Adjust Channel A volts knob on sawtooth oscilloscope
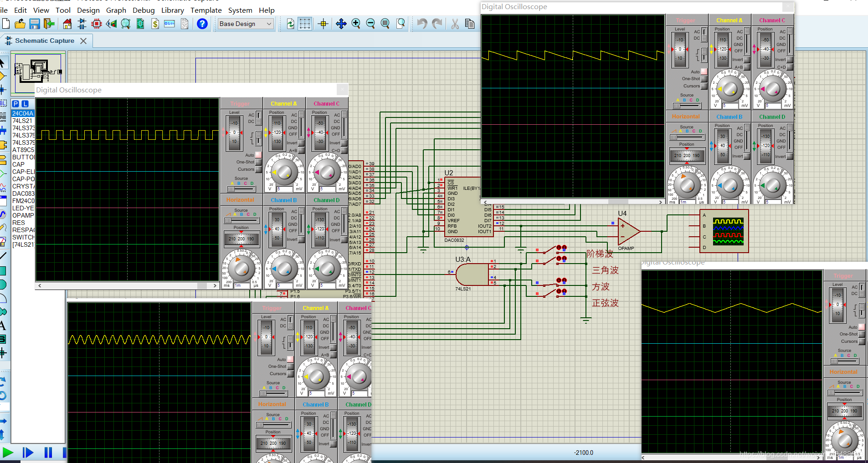Viewport: 868px width, 463px height. click(729, 89)
